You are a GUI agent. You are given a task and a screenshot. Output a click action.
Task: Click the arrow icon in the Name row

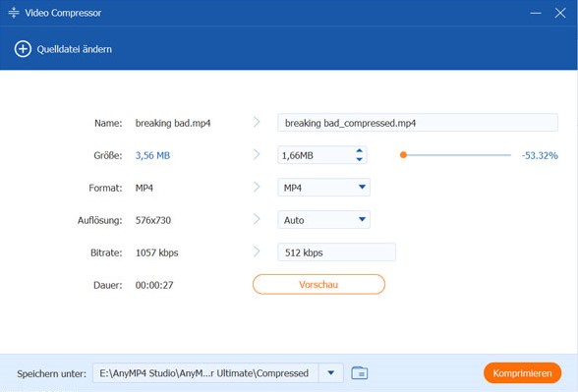pyautogui.click(x=257, y=122)
